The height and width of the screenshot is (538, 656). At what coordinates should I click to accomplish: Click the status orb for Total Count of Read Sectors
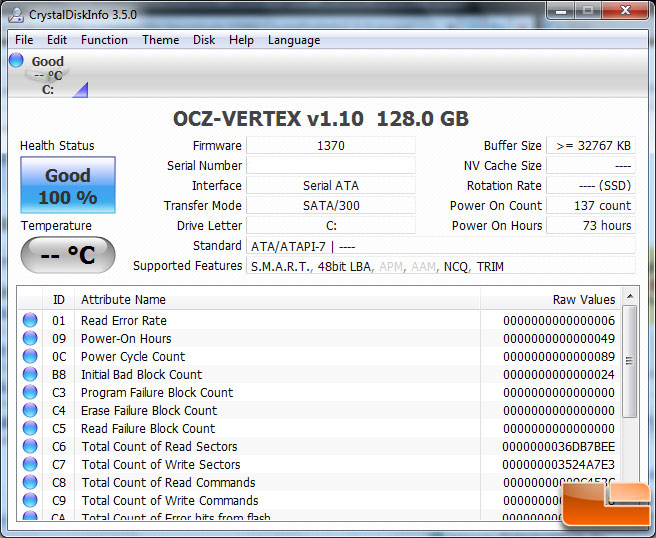(30, 447)
